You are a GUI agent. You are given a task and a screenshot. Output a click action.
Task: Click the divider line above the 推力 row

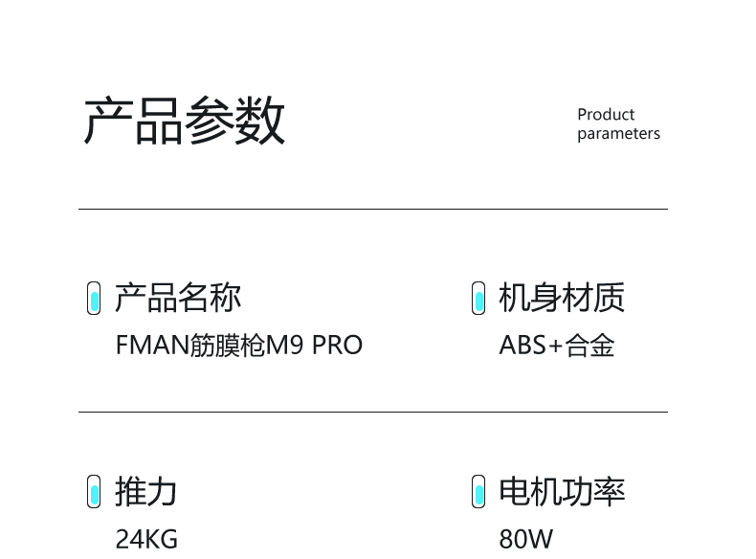click(373, 413)
